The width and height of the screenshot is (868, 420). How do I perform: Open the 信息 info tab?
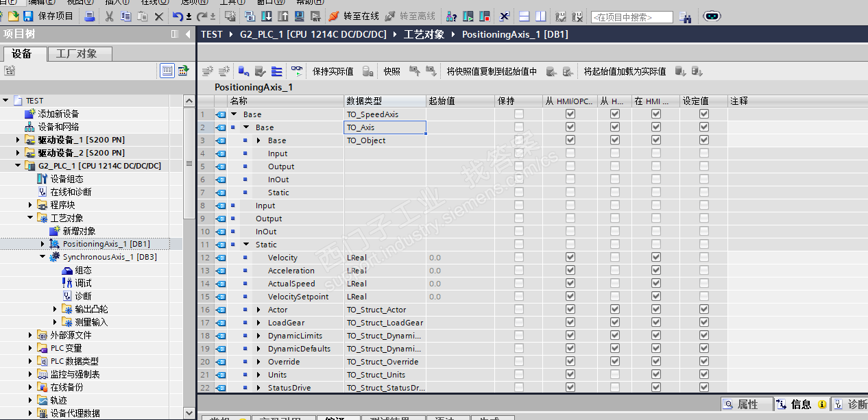click(801, 404)
